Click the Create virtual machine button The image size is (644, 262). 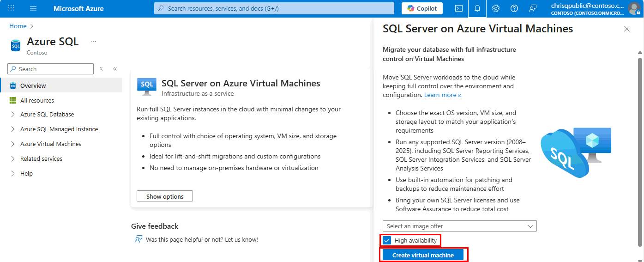click(x=423, y=255)
